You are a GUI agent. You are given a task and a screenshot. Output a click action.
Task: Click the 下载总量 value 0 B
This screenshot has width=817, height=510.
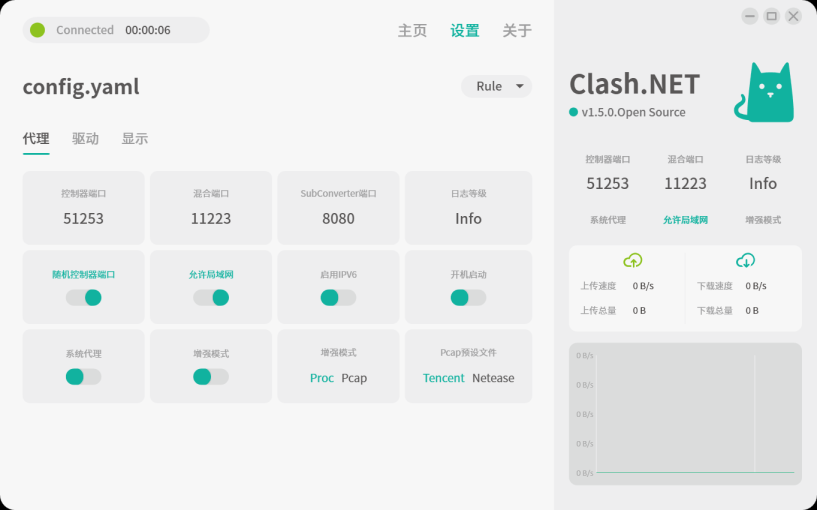pos(752,310)
